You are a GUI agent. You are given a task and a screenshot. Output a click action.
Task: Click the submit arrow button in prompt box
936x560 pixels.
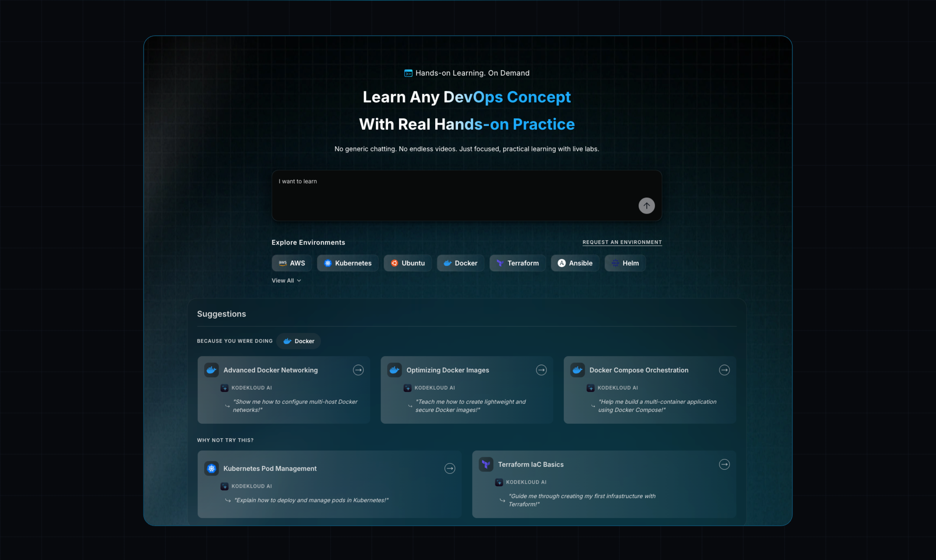646,206
